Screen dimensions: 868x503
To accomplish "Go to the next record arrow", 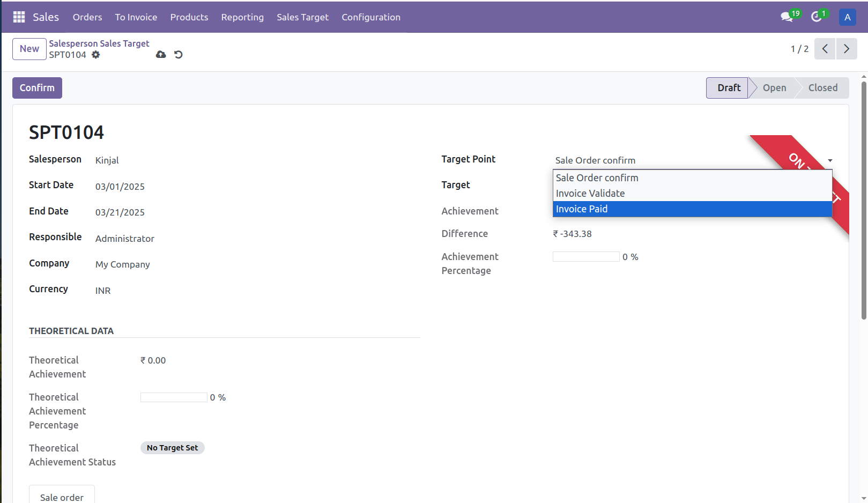I will coord(846,49).
